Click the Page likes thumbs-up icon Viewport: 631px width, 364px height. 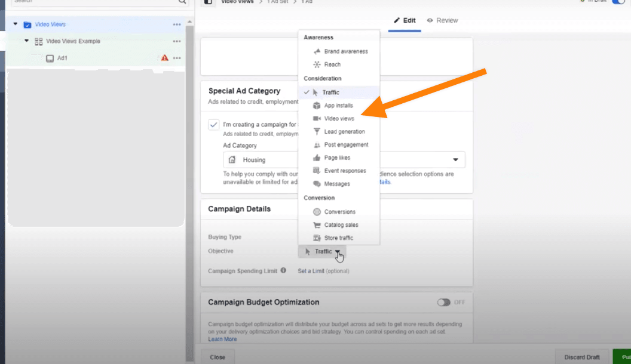point(317,158)
